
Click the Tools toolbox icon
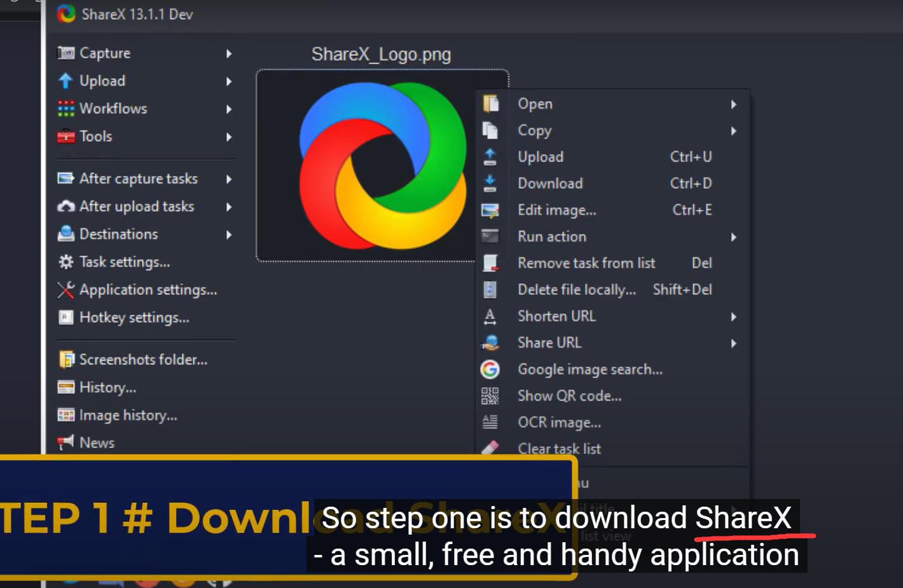65,136
